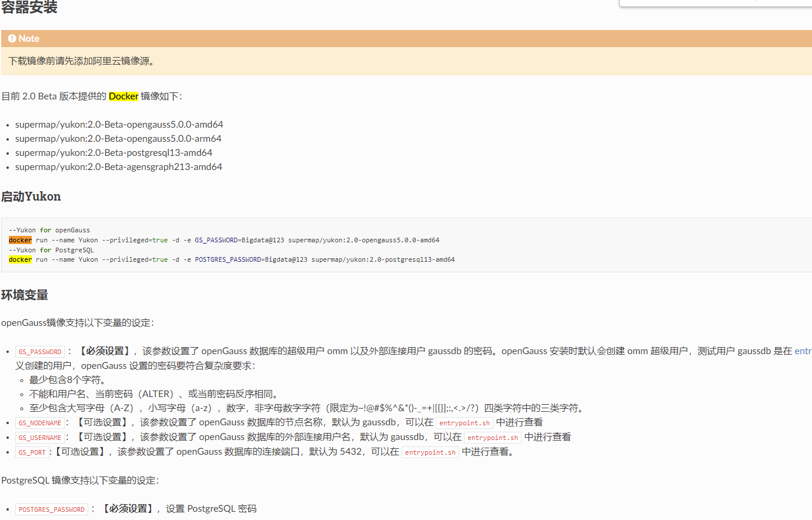The width and height of the screenshot is (812, 520).
Task: Click the Note banner title
Action: point(29,39)
